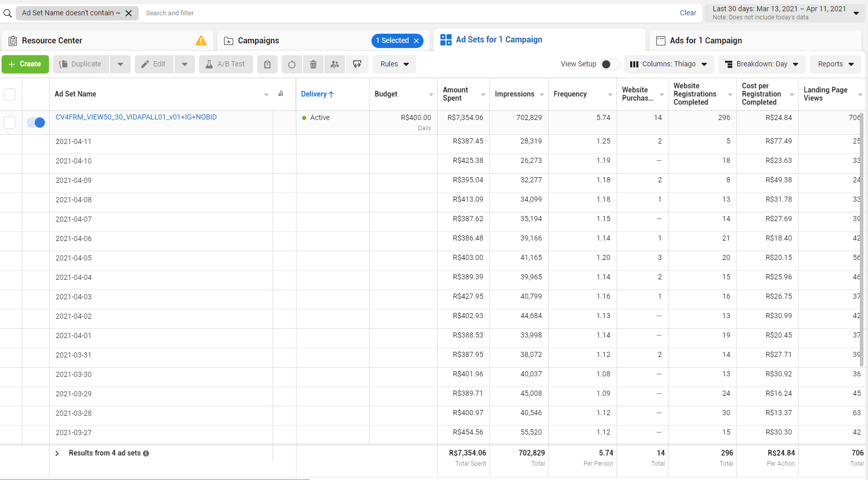Click the clipboard paste icon in toolbar
This screenshot has width=868, height=480.
[267, 64]
